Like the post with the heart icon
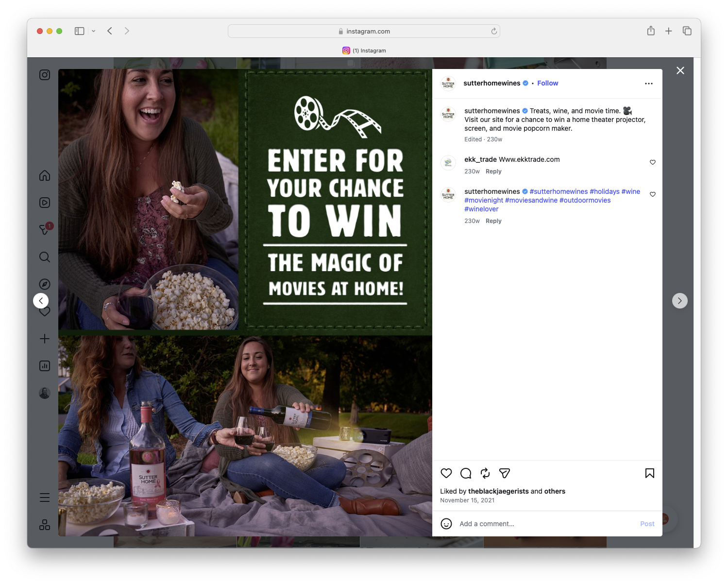This screenshot has width=728, height=584. pos(446,473)
